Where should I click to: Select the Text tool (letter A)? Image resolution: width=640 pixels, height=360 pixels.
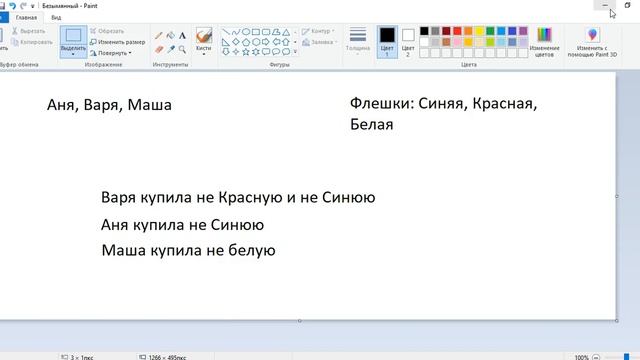pos(182,36)
